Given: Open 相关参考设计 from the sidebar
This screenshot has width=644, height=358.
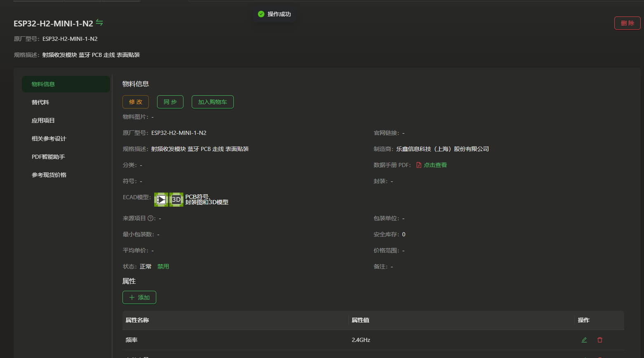Looking at the screenshot, I should click(x=66, y=139).
